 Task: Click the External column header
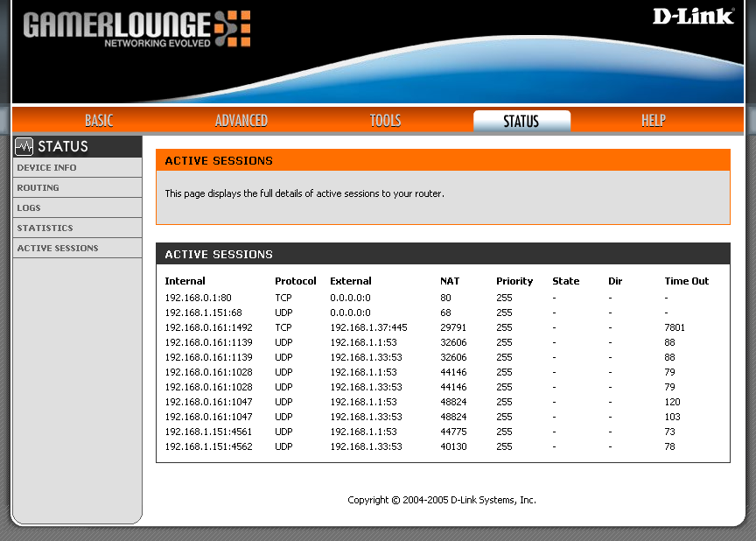[351, 281]
